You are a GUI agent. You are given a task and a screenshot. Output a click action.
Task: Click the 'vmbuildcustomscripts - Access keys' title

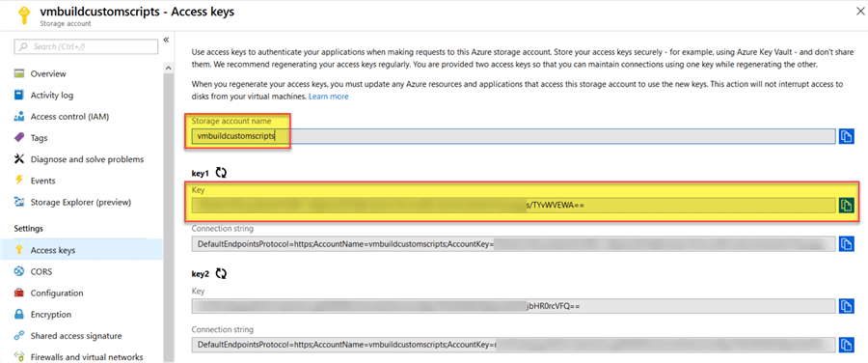[137, 12]
